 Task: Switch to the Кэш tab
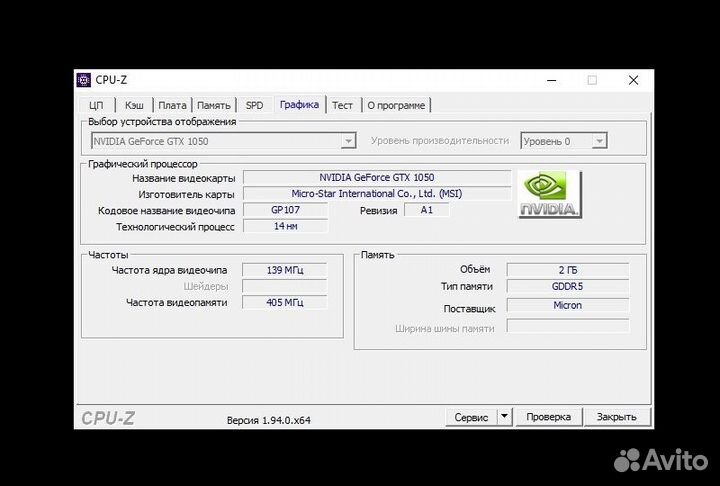click(x=134, y=105)
